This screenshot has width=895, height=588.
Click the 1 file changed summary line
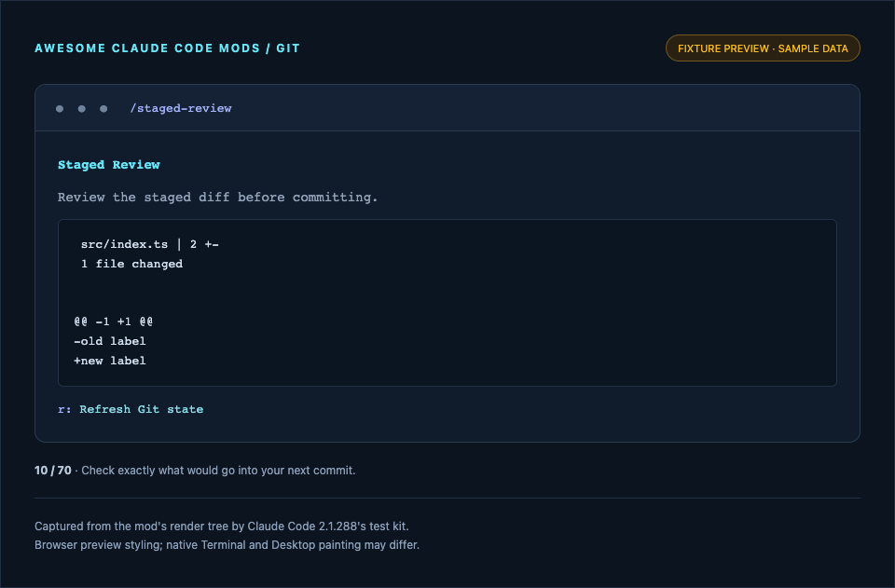(131, 264)
